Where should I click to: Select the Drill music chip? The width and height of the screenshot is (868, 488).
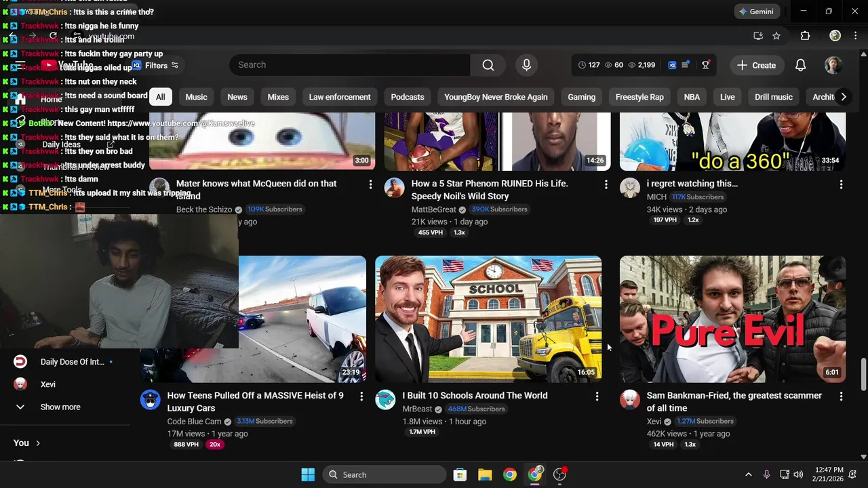774,97
